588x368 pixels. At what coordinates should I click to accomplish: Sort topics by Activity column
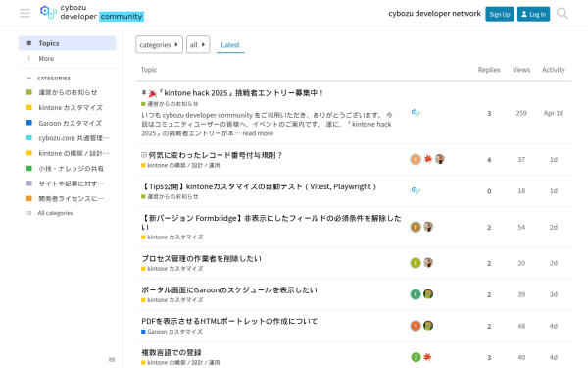click(554, 70)
